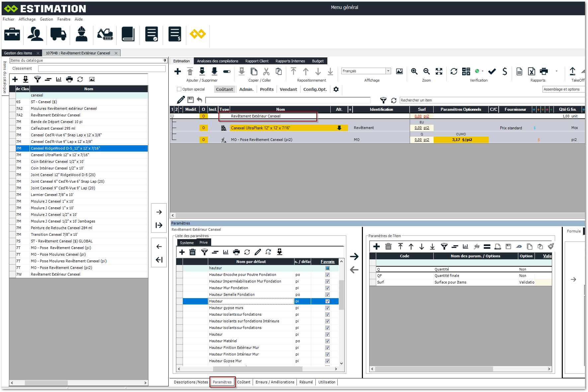
Task: Open the Affichage menu
Action: [x=27, y=19]
